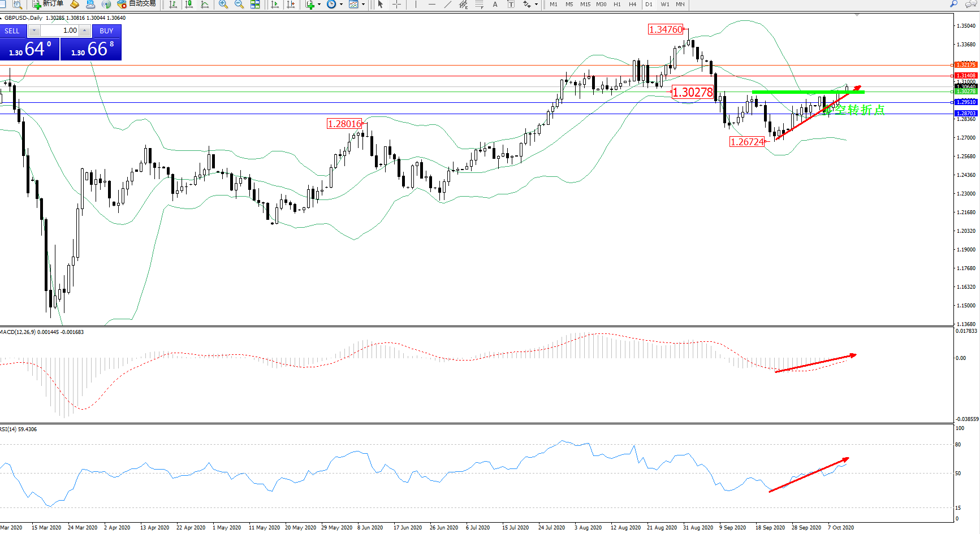980x534 pixels.
Task: Switch to the W1 timeframe
Action: 665,5
